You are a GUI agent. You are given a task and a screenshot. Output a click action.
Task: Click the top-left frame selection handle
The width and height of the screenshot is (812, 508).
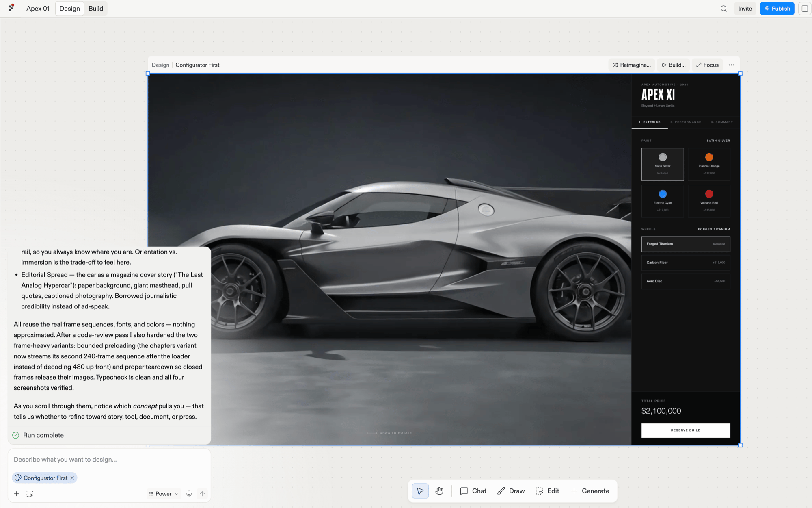(148, 74)
